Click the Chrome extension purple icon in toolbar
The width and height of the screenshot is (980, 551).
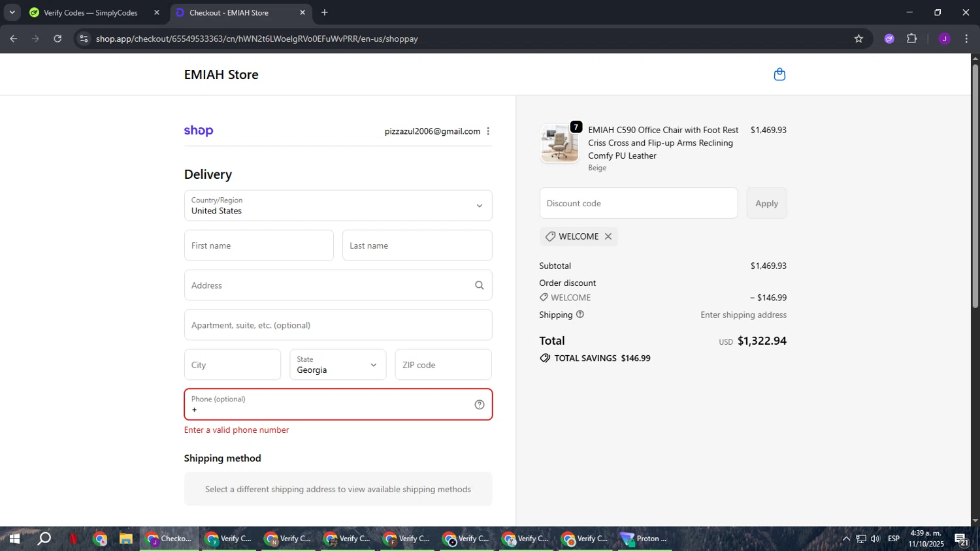(x=889, y=39)
